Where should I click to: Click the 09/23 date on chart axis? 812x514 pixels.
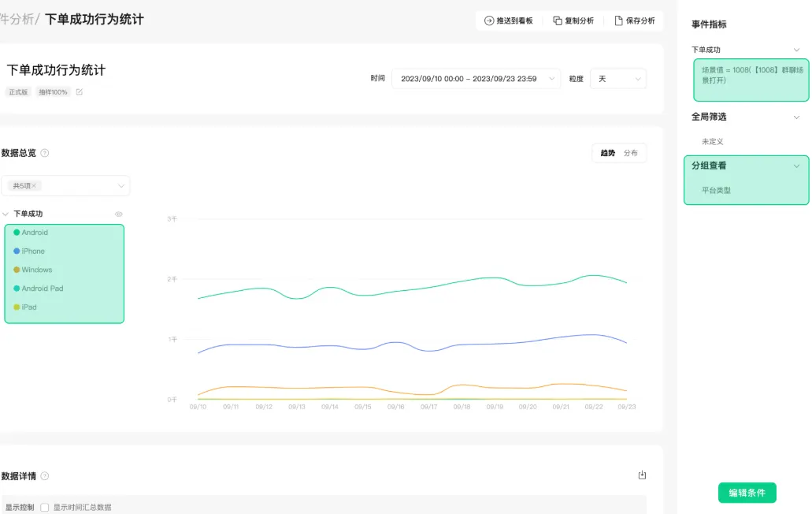tap(627, 407)
